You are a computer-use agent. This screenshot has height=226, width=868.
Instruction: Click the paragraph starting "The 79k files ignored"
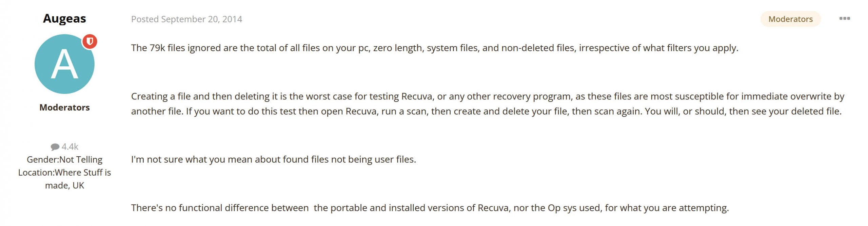click(x=435, y=48)
